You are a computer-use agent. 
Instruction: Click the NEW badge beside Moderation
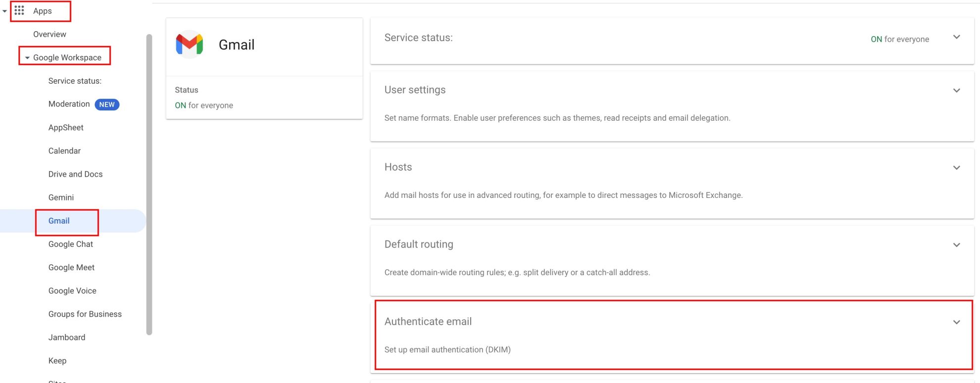107,104
